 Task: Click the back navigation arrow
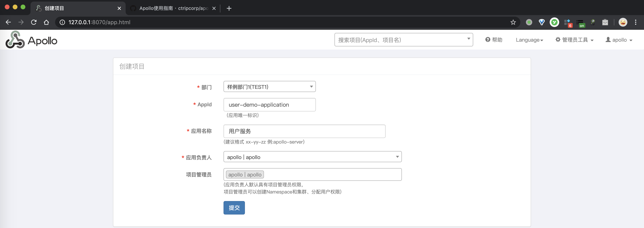[x=8, y=22]
